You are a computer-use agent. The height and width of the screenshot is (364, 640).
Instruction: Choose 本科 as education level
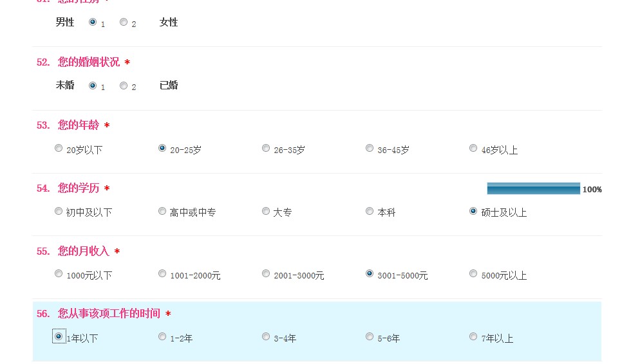[x=370, y=211]
